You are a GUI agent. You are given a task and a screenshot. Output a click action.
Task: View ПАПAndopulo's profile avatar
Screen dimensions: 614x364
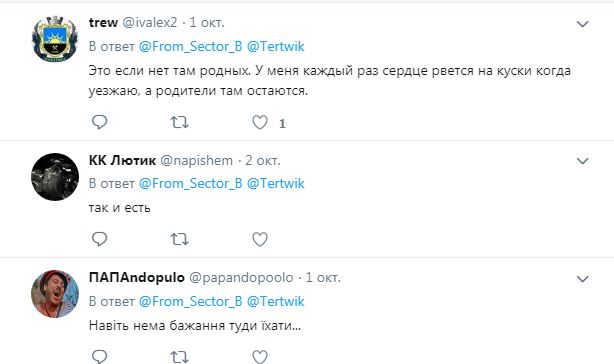[x=55, y=294]
